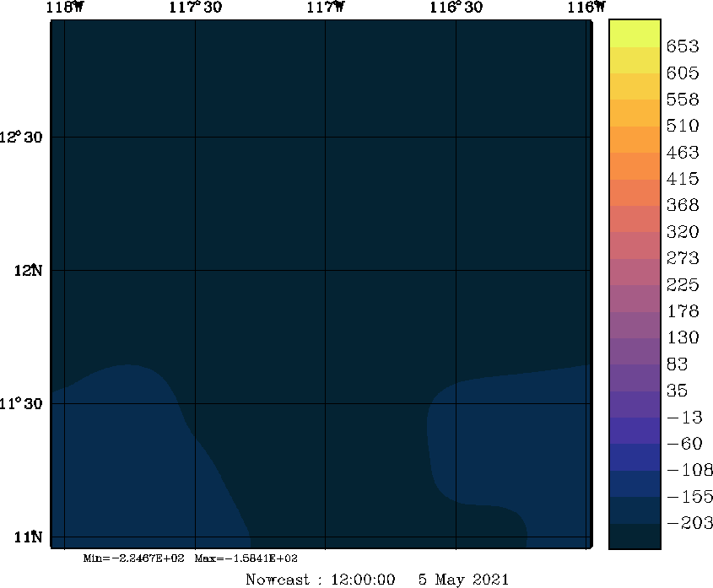This screenshot has height=588, width=713.
Task: Click the 117W longitude label
Action: (x=326, y=7)
